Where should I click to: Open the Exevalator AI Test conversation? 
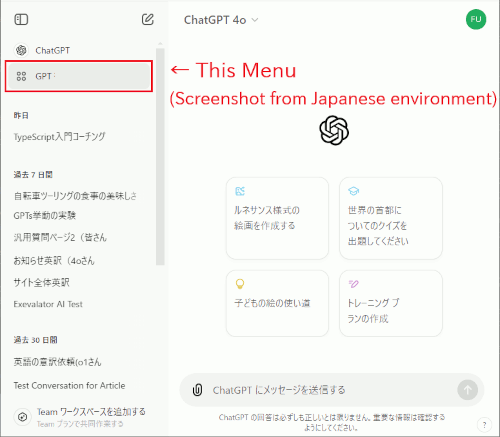48,304
